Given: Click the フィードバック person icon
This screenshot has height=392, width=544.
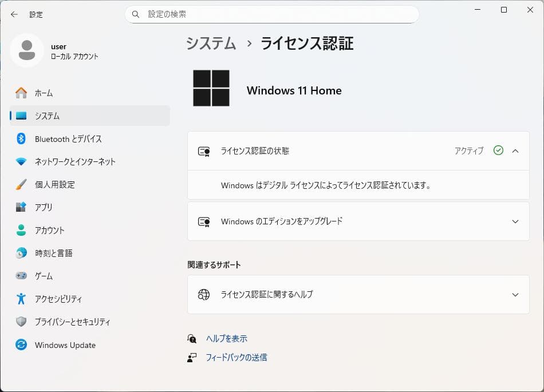Looking at the screenshot, I should (192, 358).
